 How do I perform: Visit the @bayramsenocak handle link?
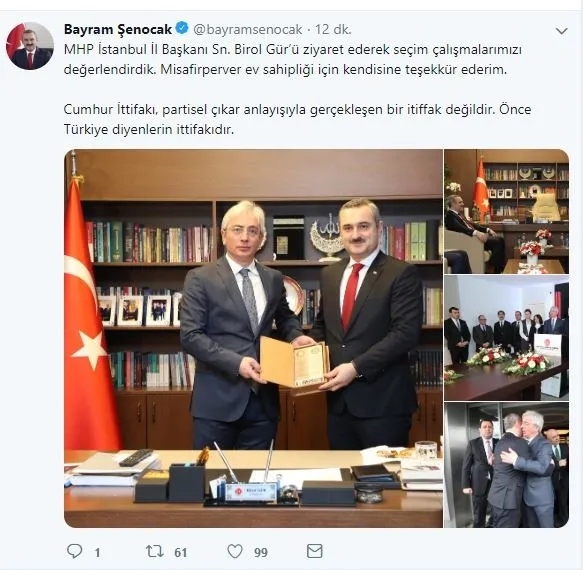pyautogui.click(x=248, y=29)
